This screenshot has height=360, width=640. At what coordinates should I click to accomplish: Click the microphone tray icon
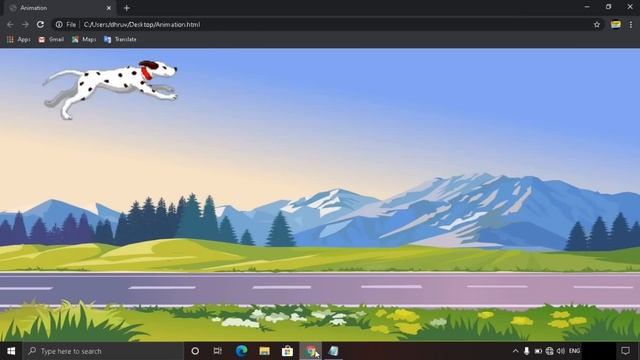(x=527, y=351)
